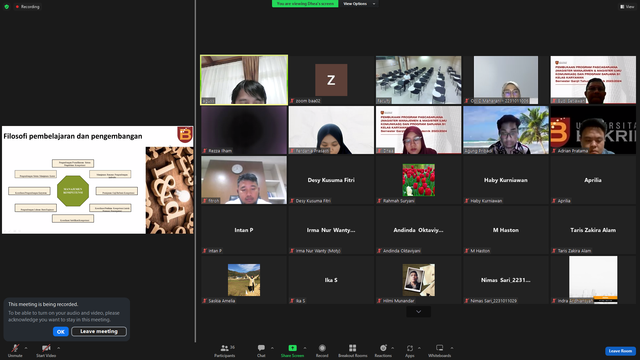The width and height of the screenshot is (640, 360).
Task: Click the blue Leave Room button
Action: pyautogui.click(x=620, y=351)
